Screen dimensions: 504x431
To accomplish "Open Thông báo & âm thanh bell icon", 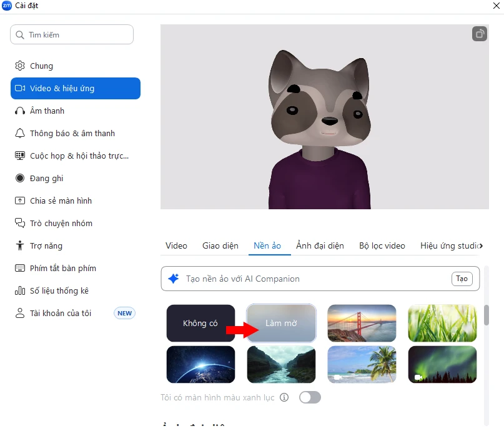I will pyautogui.click(x=20, y=134).
